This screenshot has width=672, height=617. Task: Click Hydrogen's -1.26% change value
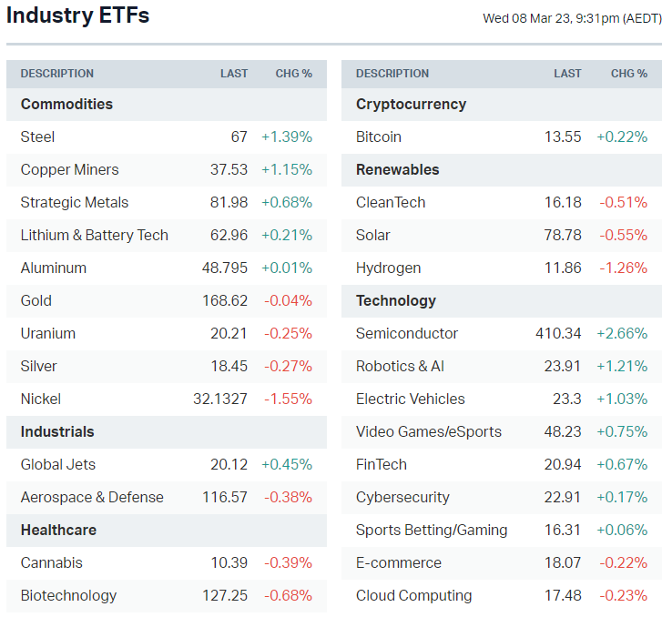point(623,268)
